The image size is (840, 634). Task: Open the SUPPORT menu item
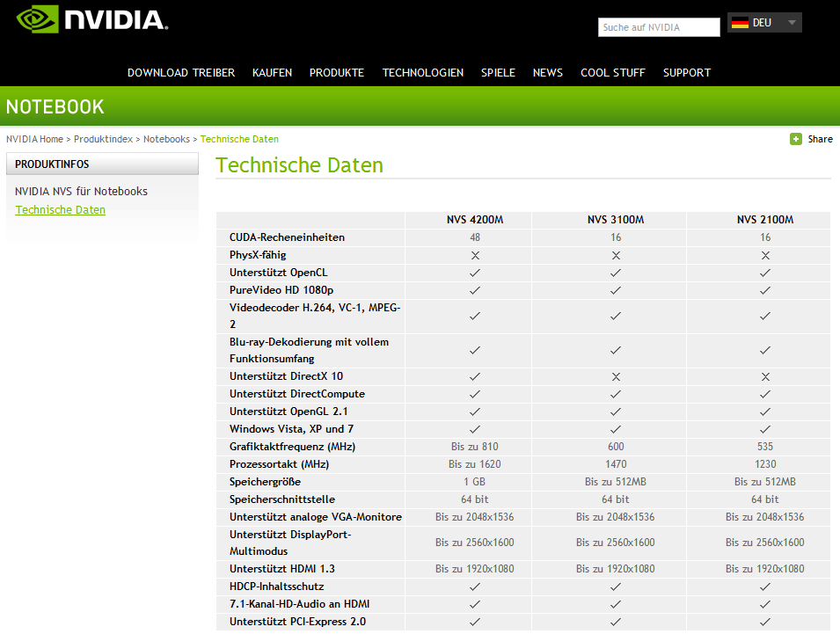point(687,73)
